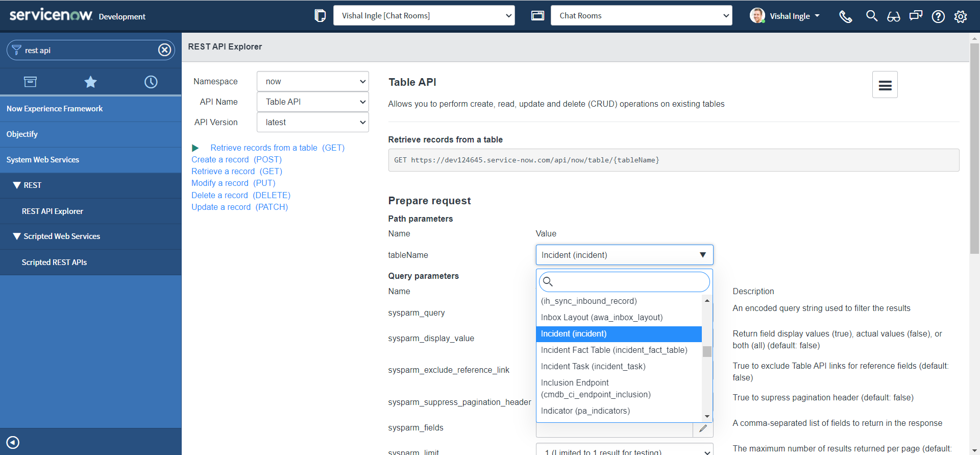Screen dimensions: 980x455
Task: Toggle accessibility glasses icon
Action: click(x=894, y=16)
